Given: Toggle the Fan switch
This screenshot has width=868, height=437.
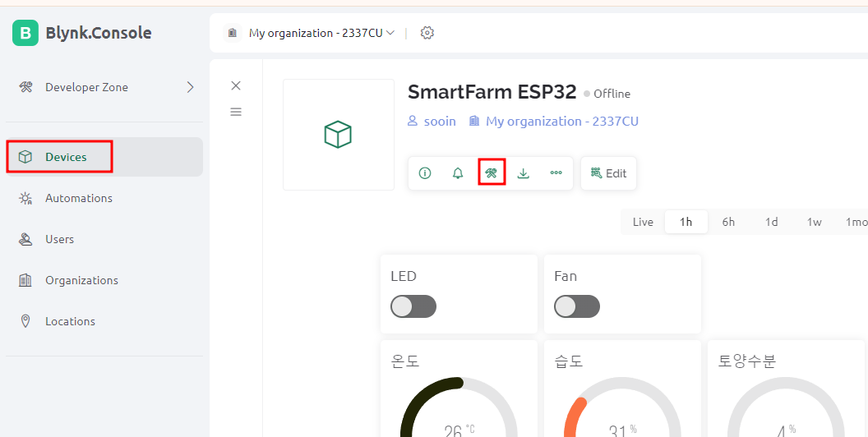Looking at the screenshot, I should click(x=577, y=306).
